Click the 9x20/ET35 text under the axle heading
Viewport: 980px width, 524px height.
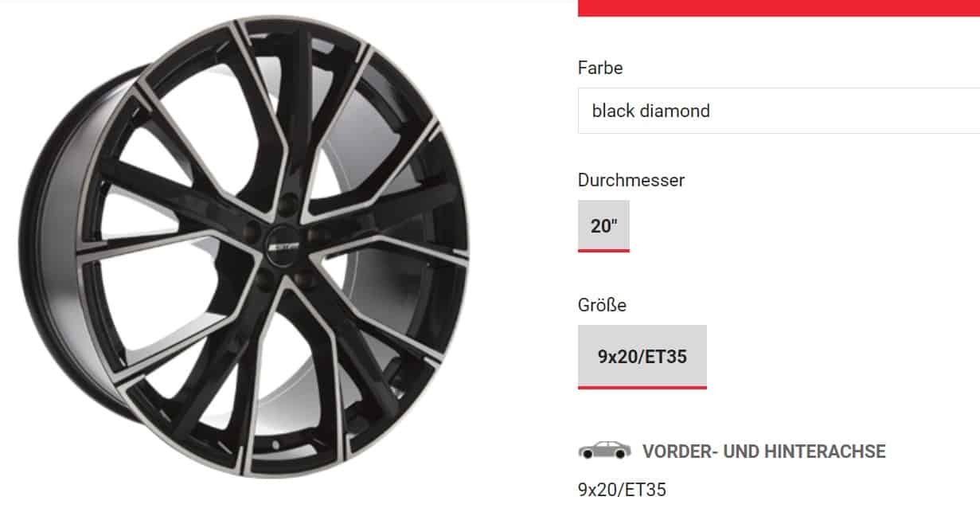(x=622, y=490)
